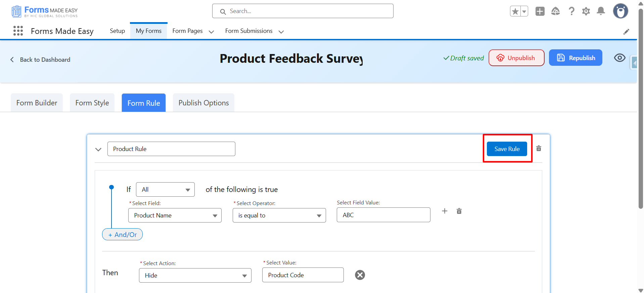Open the global actions plus icon
Image resolution: width=644 pixels, height=293 pixels.
coord(540,11)
